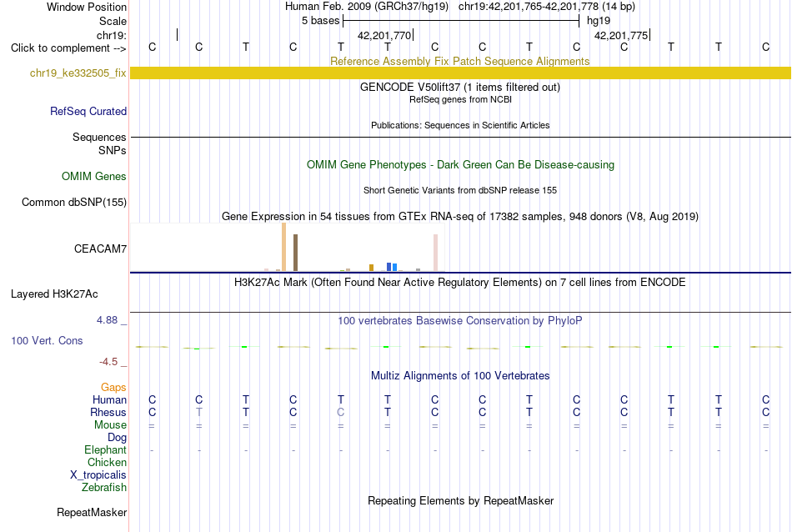Select the Chicken alignment row label
Screen dimensions: 792x532
[x=107, y=462]
